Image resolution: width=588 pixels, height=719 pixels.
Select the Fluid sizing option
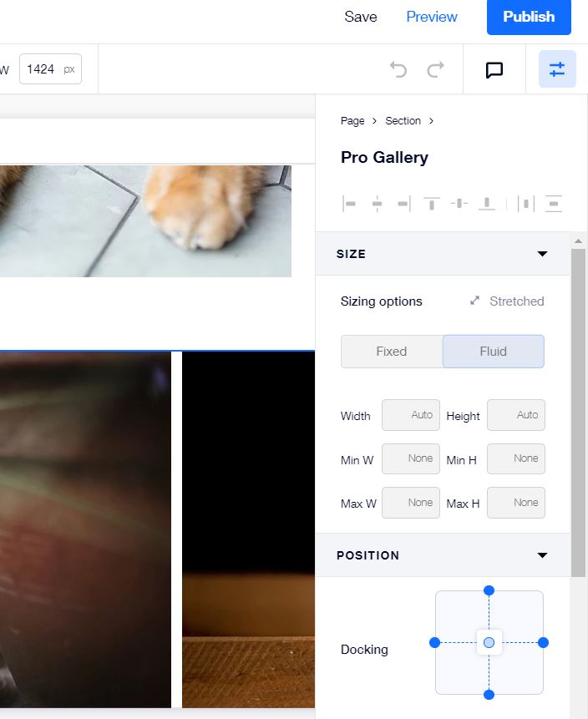[494, 352]
